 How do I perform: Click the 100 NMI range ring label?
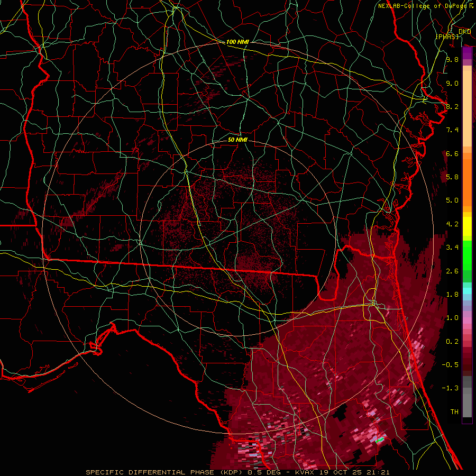237,42
